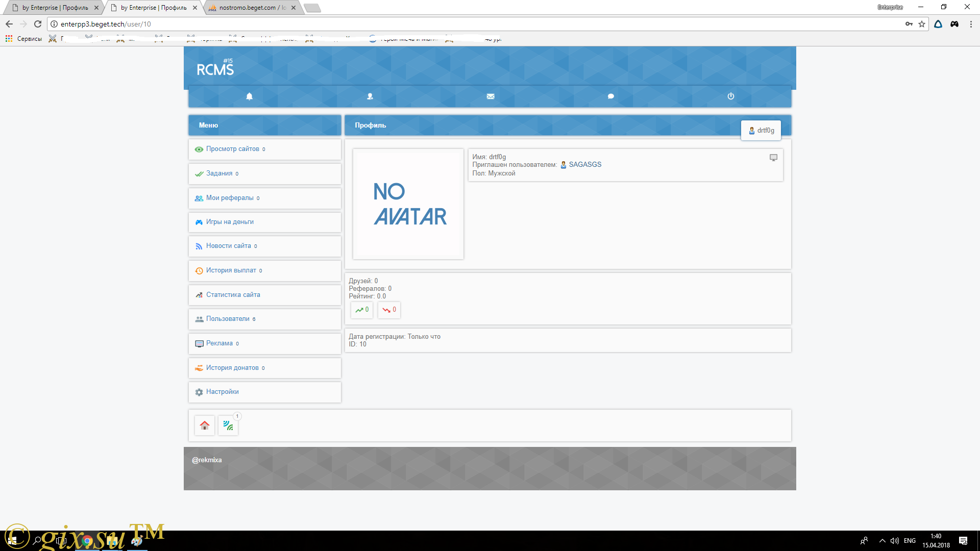Open the profile icon in top navigation
The image size is (980, 551).
(x=370, y=96)
